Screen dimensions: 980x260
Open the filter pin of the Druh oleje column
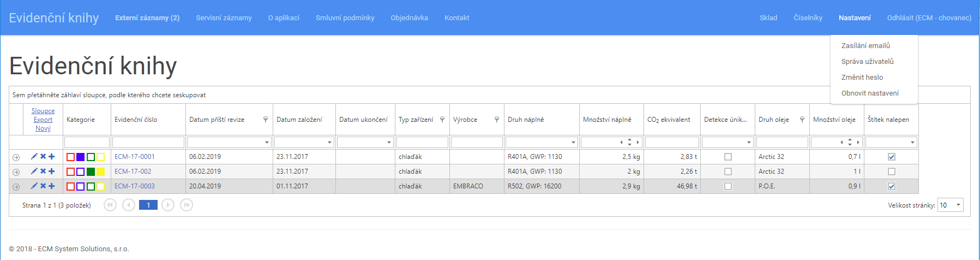point(802,119)
